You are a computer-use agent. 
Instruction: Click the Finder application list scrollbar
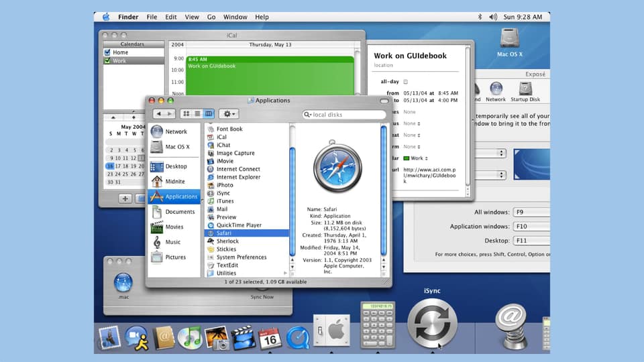click(x=292, y=201)
